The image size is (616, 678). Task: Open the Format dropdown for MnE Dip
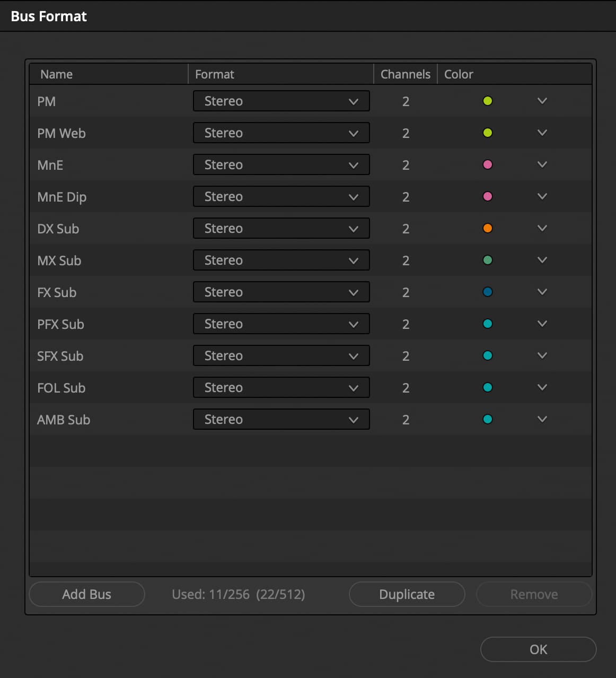tap(281, 196)
